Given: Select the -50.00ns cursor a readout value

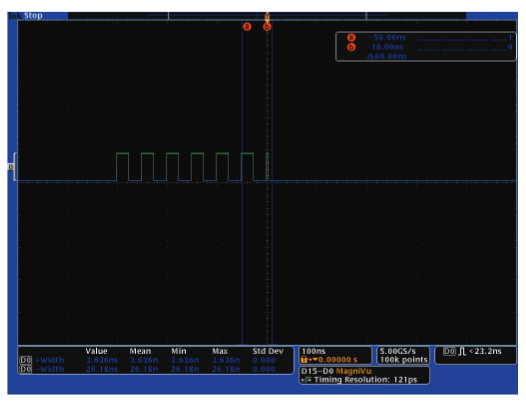Looking at the screenshot, I should pos(387,37).
